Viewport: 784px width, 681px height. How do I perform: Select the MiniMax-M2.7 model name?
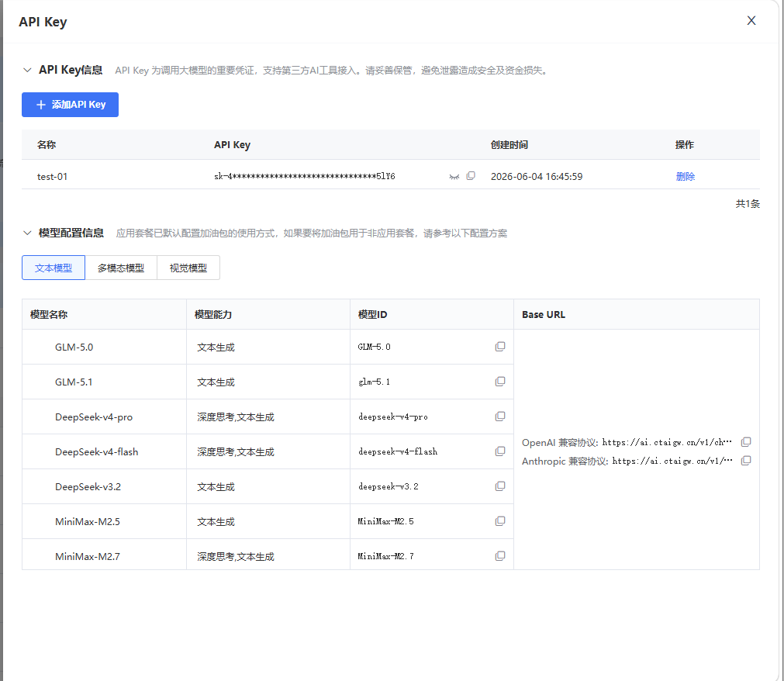pyautogui.click(x=88, y=556)
